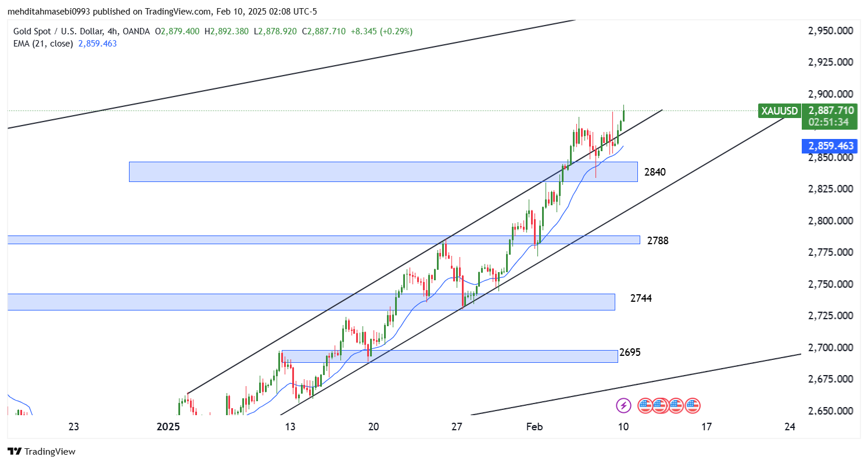
Task: Click 2,900.000 on the price axis
Action: click(831, 94)
